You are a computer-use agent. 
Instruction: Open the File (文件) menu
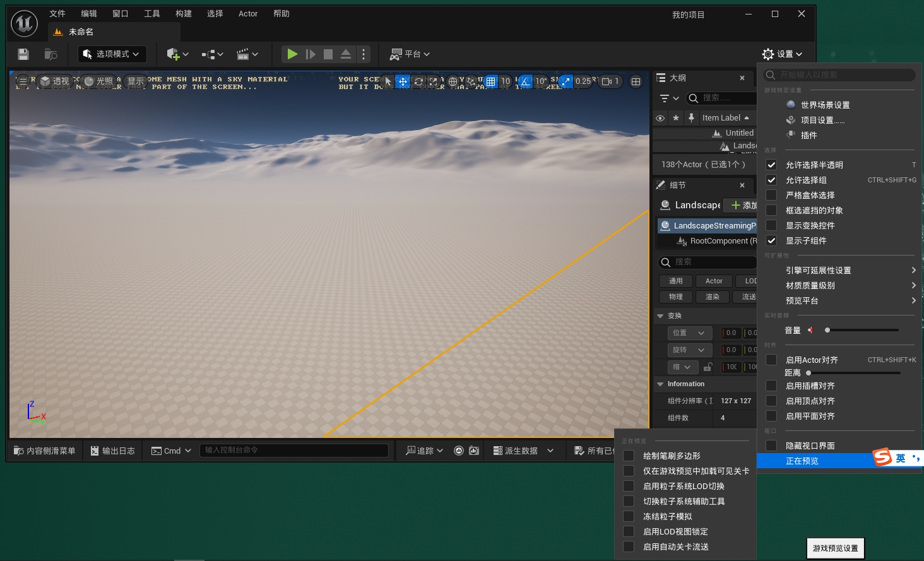(57, 13)
